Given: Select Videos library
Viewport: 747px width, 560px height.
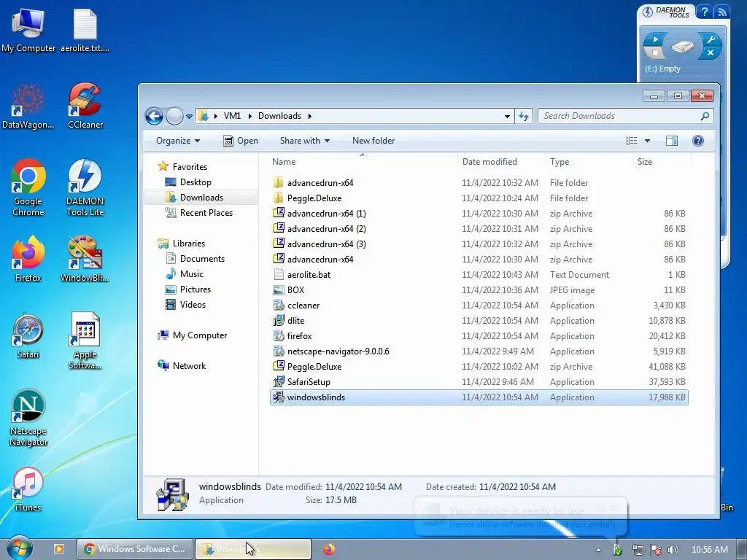Looking at the screenshot, I should click(x=185, y=304).
